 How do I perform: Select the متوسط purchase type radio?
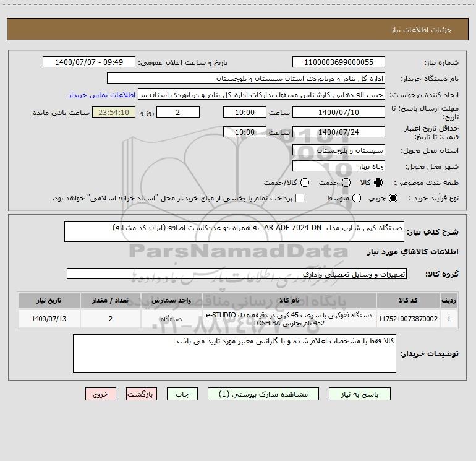pos(357,198)
